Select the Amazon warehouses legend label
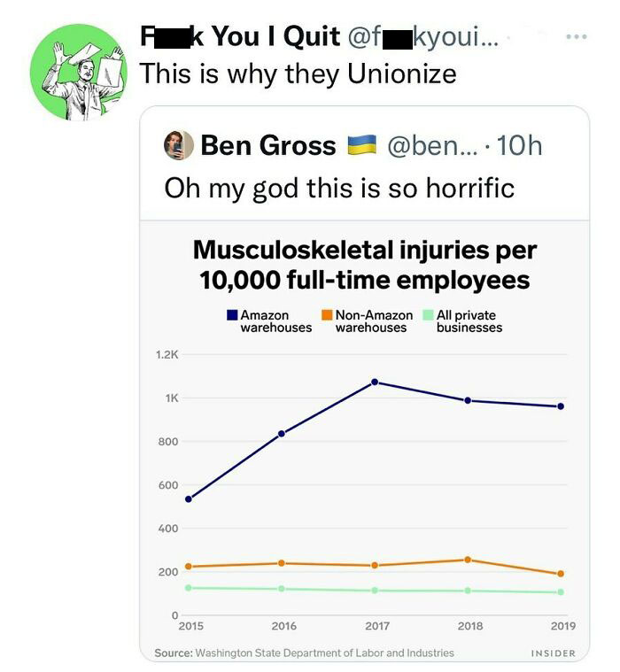Screen dimensions: 620x672 click(275, 321)
